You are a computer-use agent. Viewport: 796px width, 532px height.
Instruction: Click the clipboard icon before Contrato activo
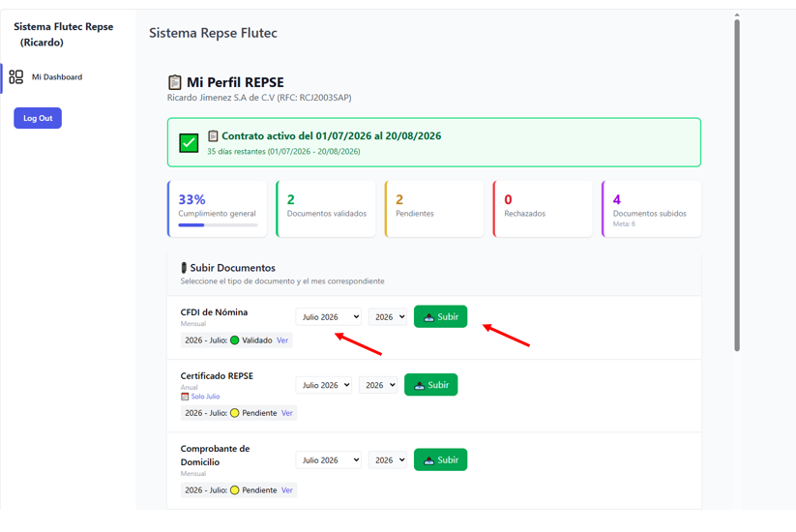point(213,136)
